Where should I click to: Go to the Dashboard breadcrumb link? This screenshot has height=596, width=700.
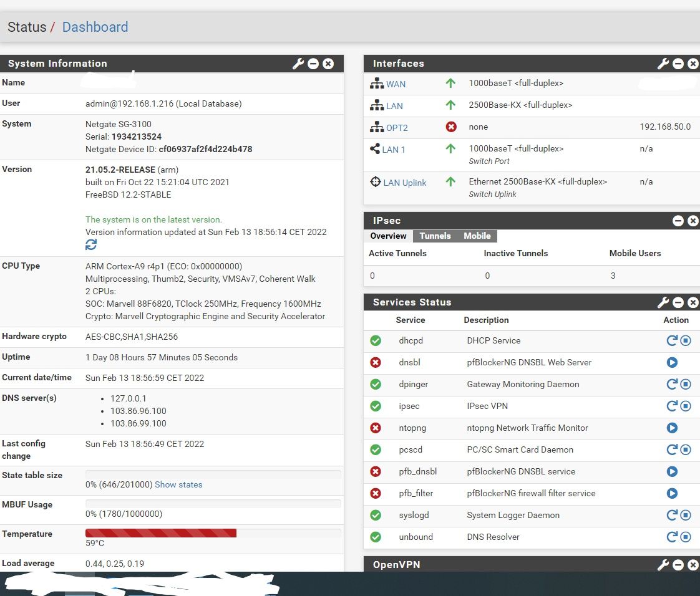pos(95,27)
